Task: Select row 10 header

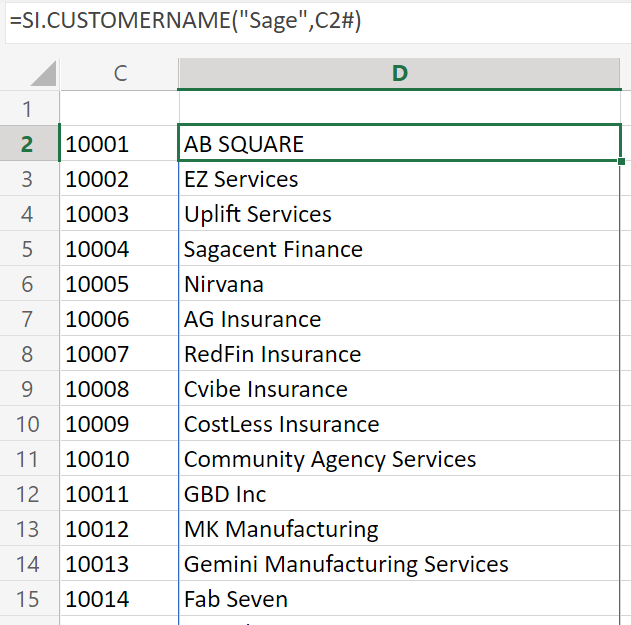Action: coord(29,424)
